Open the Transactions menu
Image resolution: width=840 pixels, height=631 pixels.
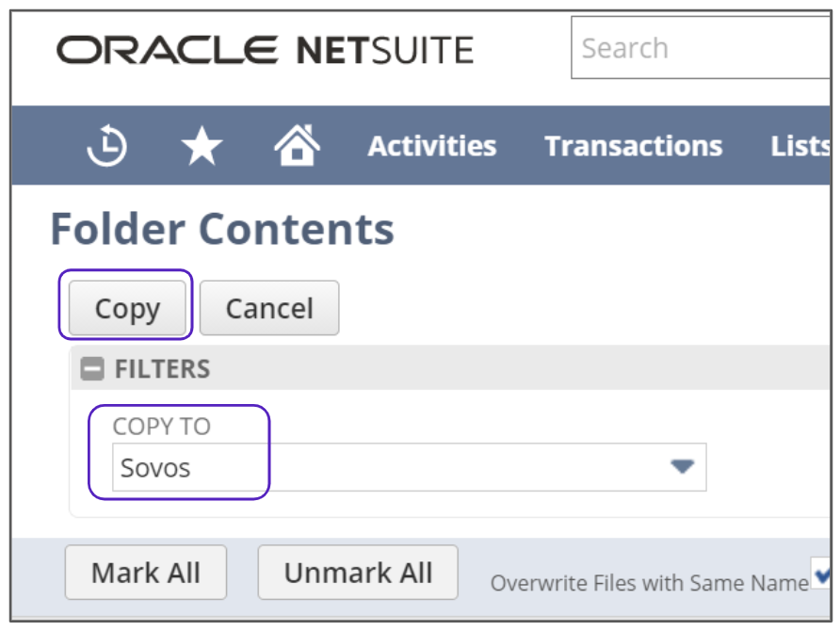point(633,146)
